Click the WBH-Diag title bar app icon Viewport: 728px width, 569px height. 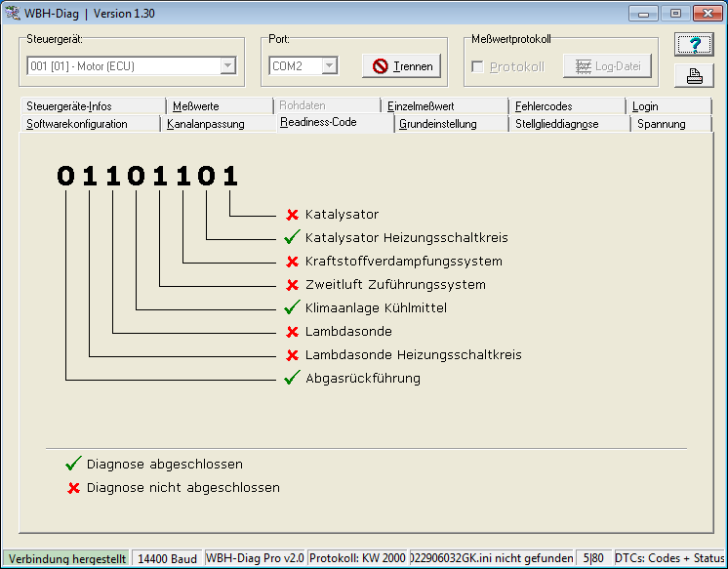pos(15,14)
